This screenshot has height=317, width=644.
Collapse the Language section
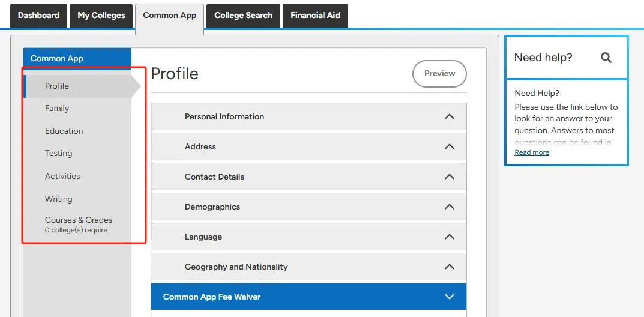click(x=449, y=237)
